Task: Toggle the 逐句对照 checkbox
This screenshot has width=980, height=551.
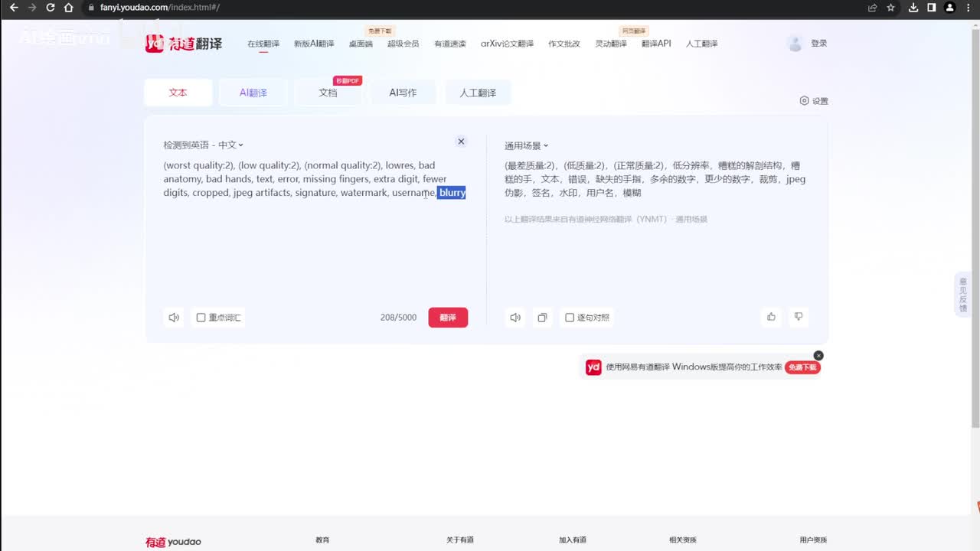Action: tap(570, 318)
